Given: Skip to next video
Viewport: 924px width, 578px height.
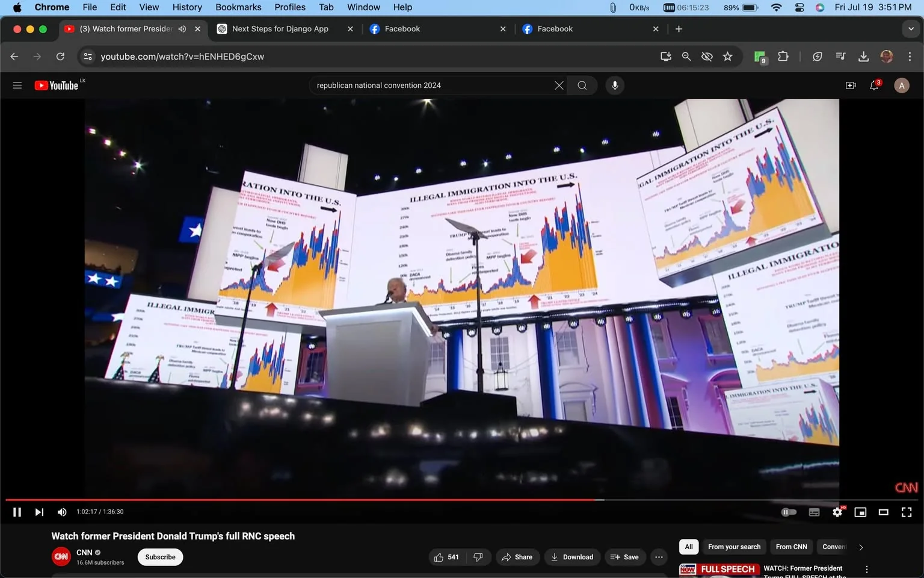Looking at the screenshot, I should 39,512.
